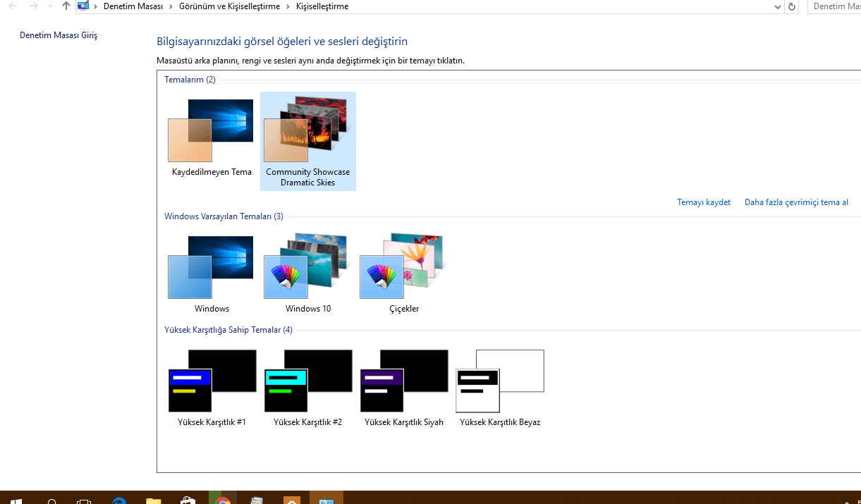Choose Yüksek Karşıtlık #1 theme
Image resolution: width=861 pixels, height=504 pixels.
pyautogui.click(x=212, y=388)
